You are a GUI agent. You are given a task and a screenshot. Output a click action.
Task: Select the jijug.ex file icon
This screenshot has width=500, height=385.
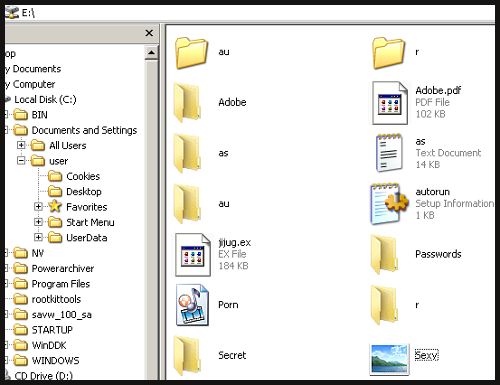coord(193,255)
